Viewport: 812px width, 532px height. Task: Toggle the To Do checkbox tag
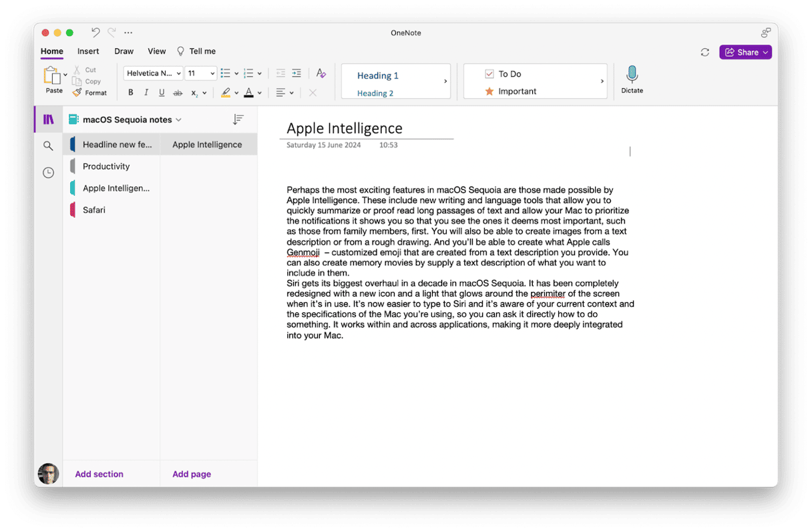click(x=489, y=74)
